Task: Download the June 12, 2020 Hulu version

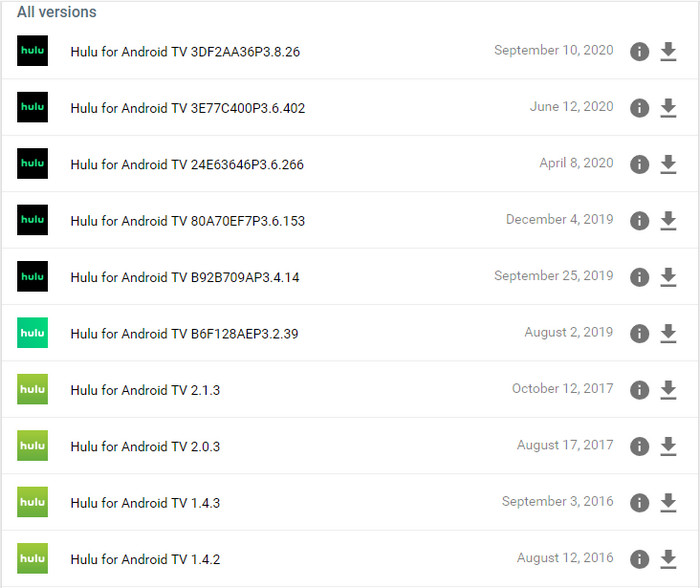Action: click(x=668, y=108)
